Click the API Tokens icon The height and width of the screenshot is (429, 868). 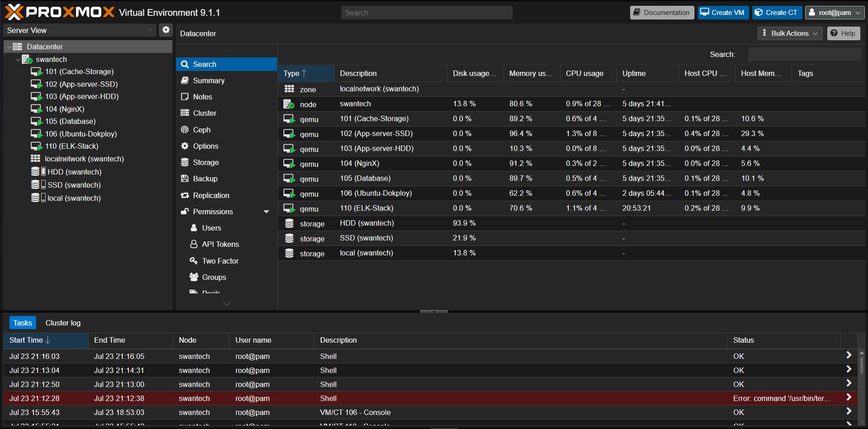(x=194, y=244)
